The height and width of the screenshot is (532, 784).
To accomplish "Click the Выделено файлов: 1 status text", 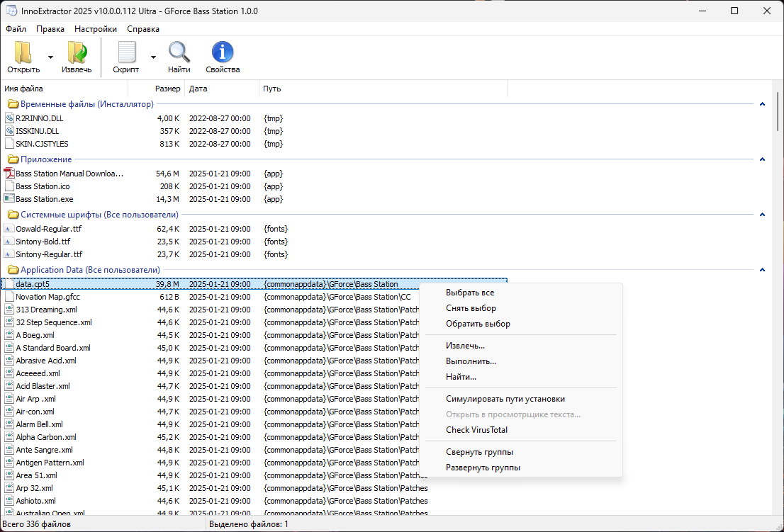I will pos(249,524).
